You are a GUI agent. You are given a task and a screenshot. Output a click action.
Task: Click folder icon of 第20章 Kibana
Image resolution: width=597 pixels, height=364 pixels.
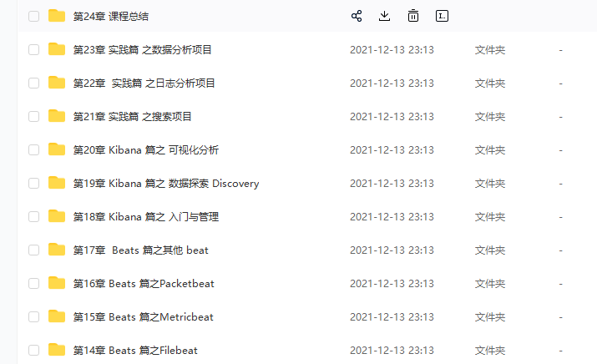click(57, 149)
